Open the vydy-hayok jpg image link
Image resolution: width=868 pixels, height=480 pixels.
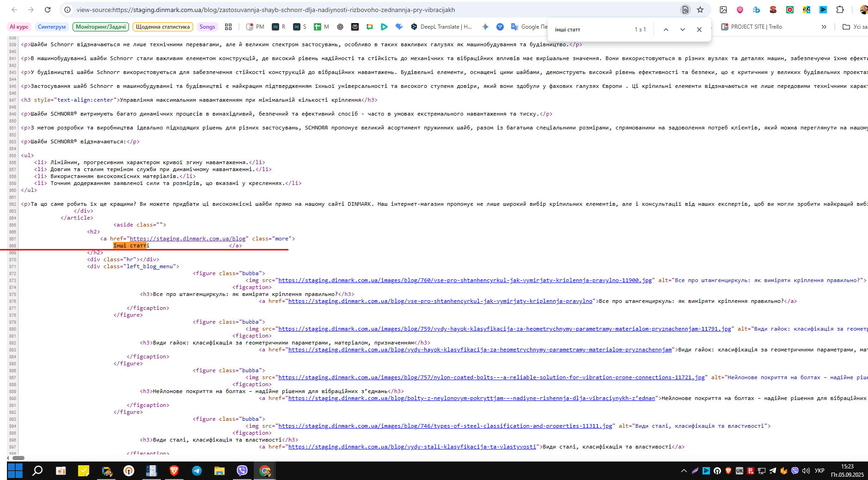click(x=505, y=329)
